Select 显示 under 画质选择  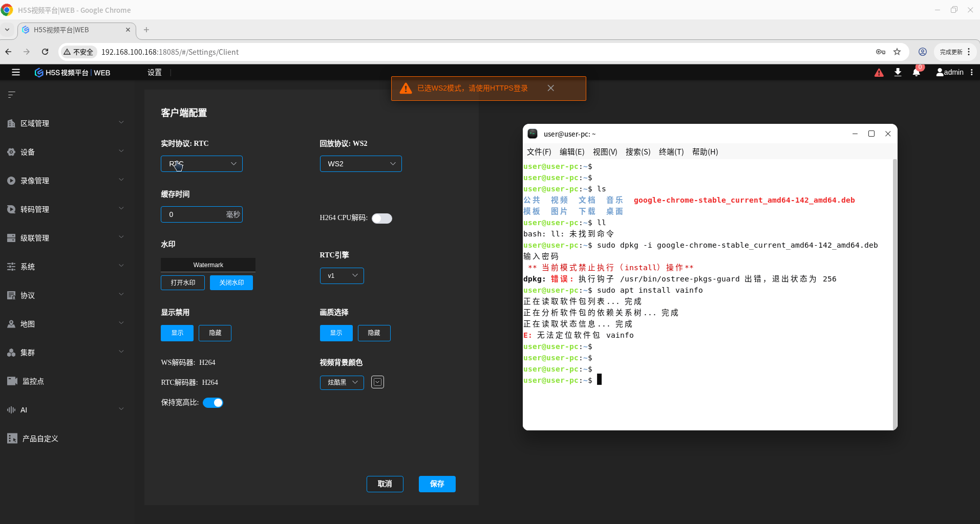coord(336,333)
